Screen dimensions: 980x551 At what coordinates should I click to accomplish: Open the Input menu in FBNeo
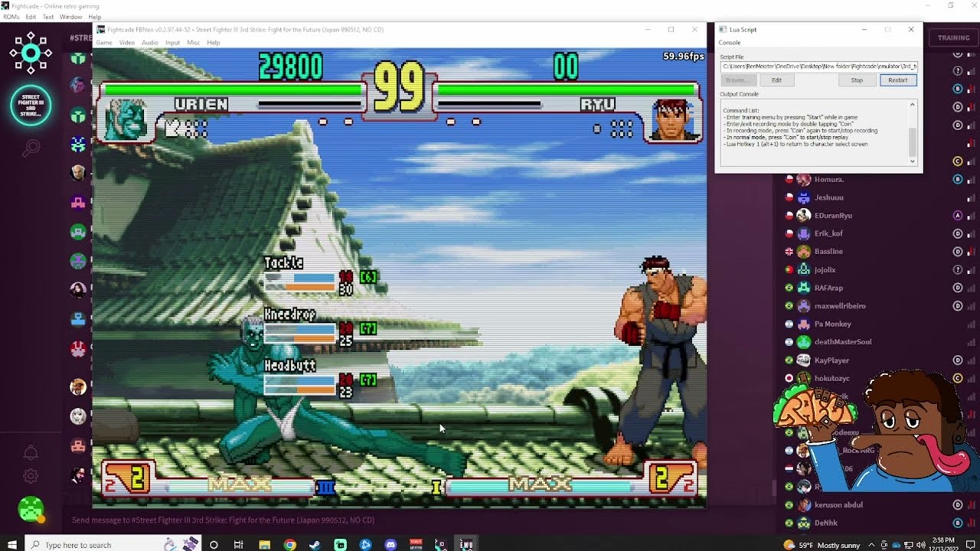pyautogui.click(x=172, y=42)
